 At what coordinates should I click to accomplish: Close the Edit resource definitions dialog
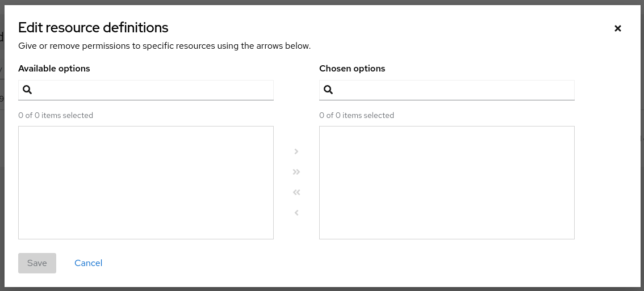[618, 28]
